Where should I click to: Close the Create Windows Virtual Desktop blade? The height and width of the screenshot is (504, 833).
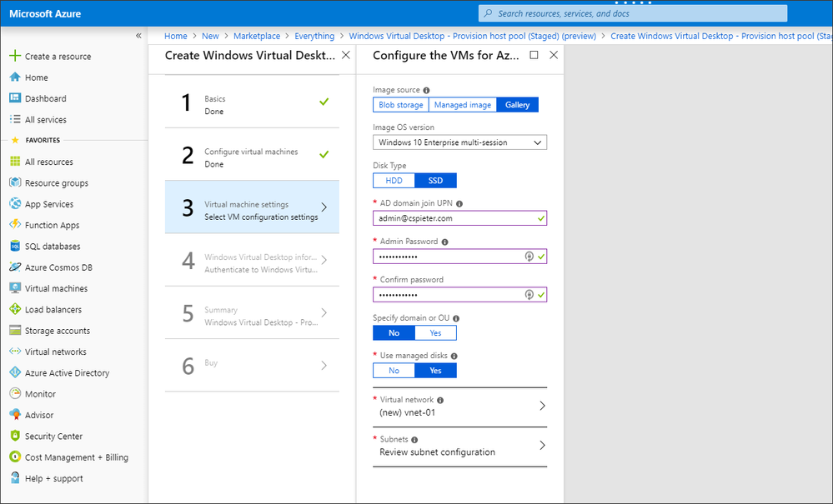(346, 55)
